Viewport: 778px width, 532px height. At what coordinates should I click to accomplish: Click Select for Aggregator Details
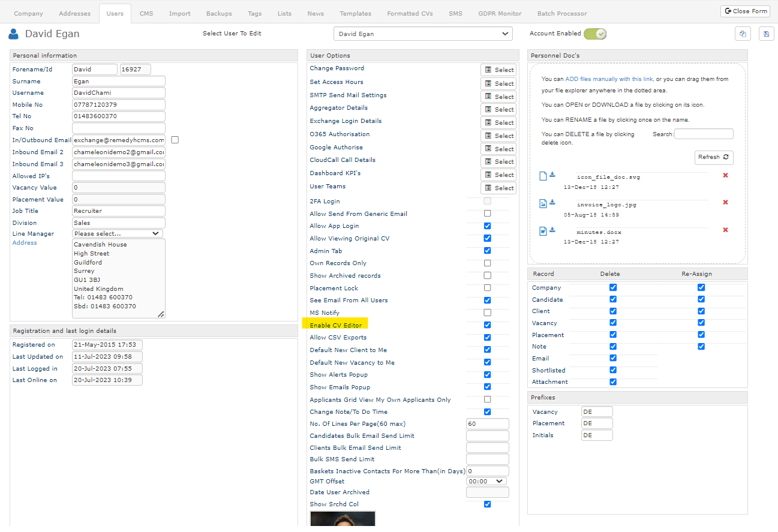point(498,109)
